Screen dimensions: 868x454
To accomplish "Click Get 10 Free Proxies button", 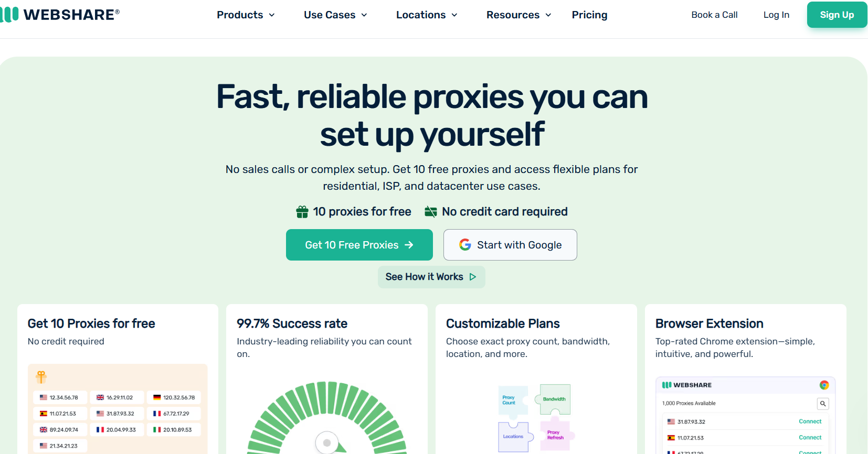I will coord(359,245).
